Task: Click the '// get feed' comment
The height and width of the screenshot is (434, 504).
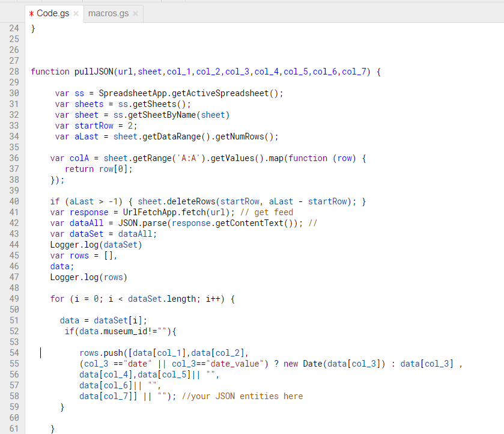Action: [x=267, y=212]
